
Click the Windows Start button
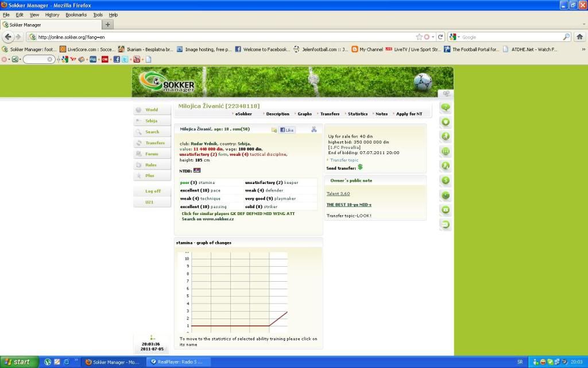[17, 362]
